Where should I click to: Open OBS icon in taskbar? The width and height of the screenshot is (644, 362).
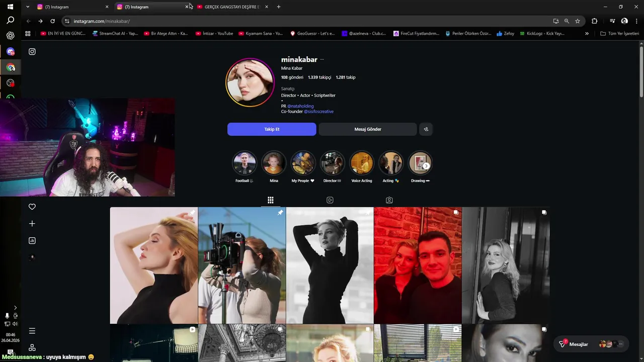[10, 83]
